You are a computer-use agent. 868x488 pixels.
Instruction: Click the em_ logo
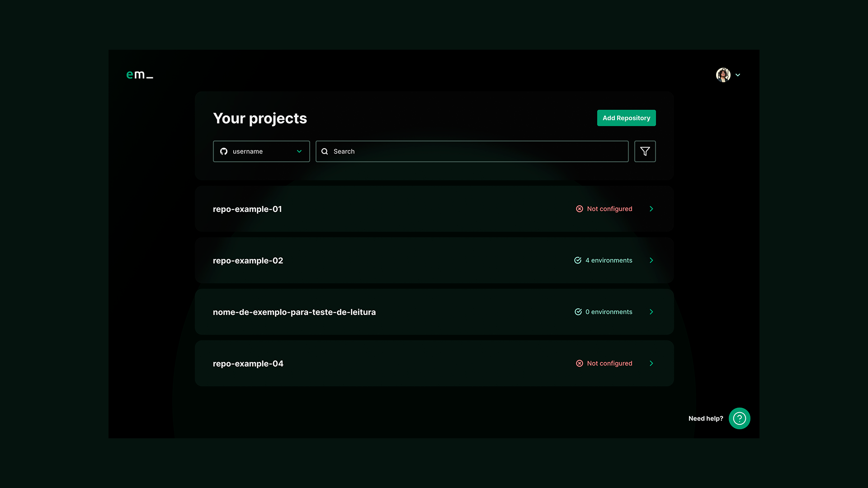139,75
